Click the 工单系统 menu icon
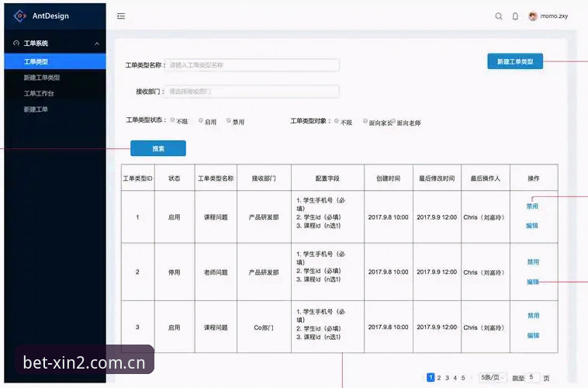The height and width of the screenshot is (388, 588). pyautogui.click(x=16, y=43)
